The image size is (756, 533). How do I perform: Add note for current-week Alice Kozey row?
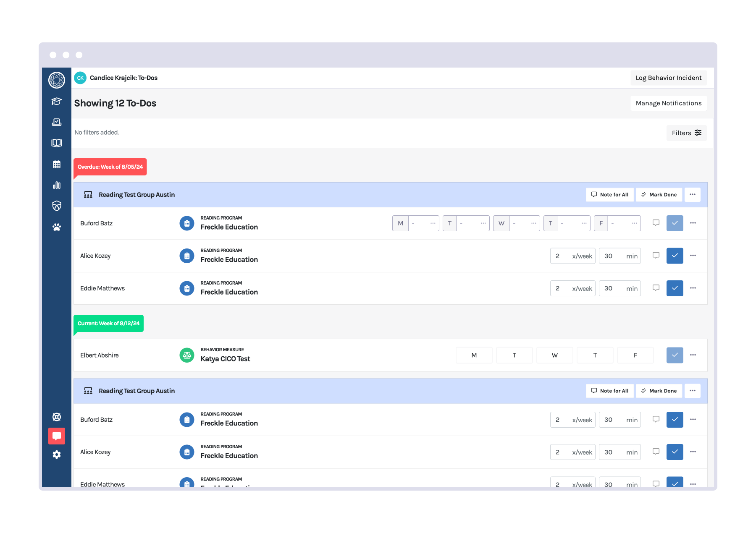(x=656, y=452)
